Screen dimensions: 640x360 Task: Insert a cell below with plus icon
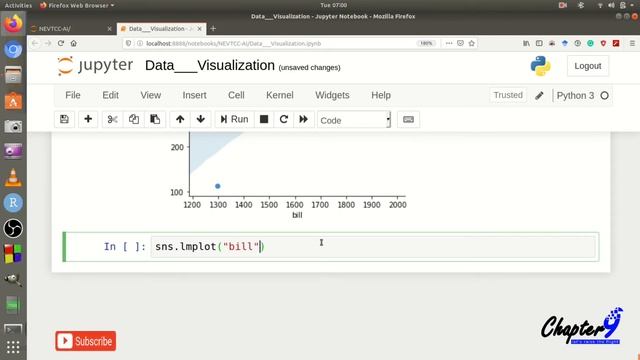(x=88, y=119)
